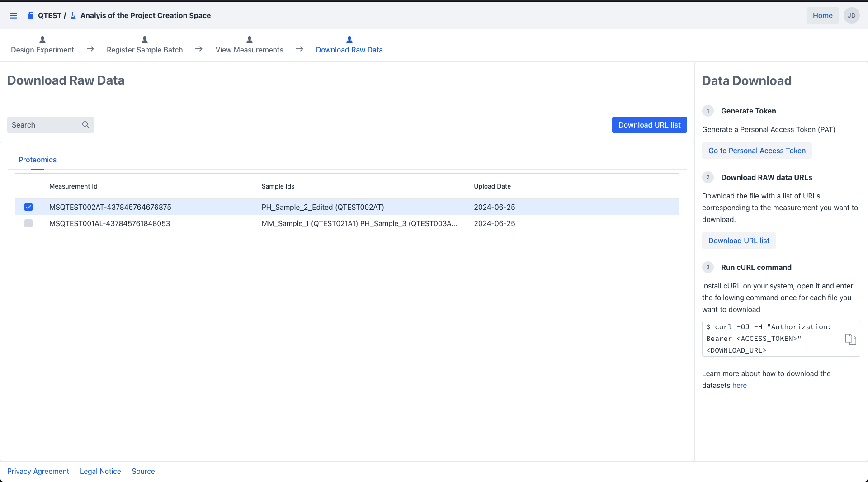The width and height of the screenshot is (868, 482).
Task: Select the Proteomics tab
Action: pos(38,160)
